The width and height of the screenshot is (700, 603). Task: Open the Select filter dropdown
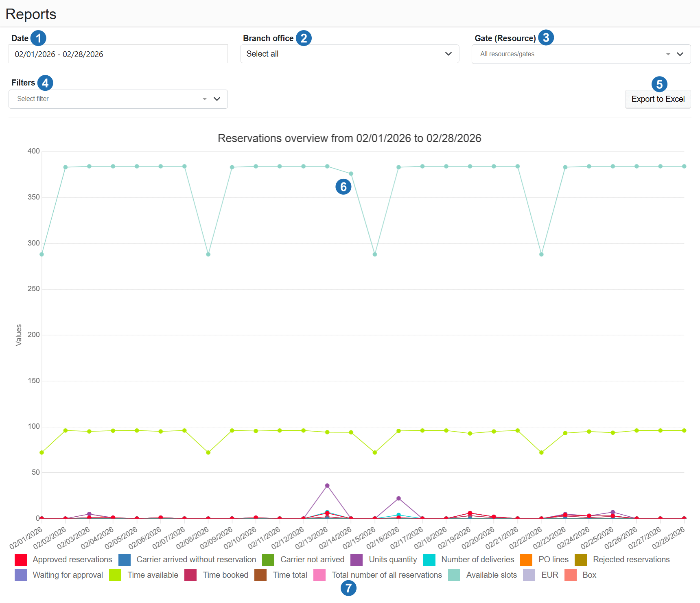pyautogui.click(x=118, y=99)
